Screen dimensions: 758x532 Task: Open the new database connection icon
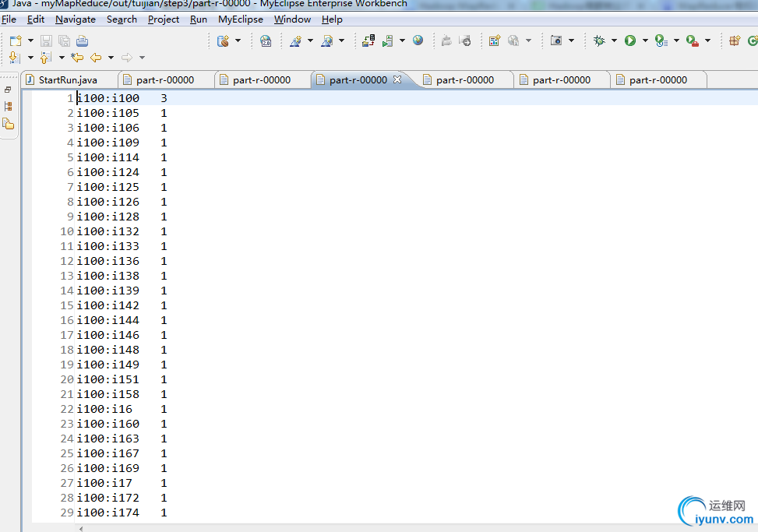click(223, 41)
